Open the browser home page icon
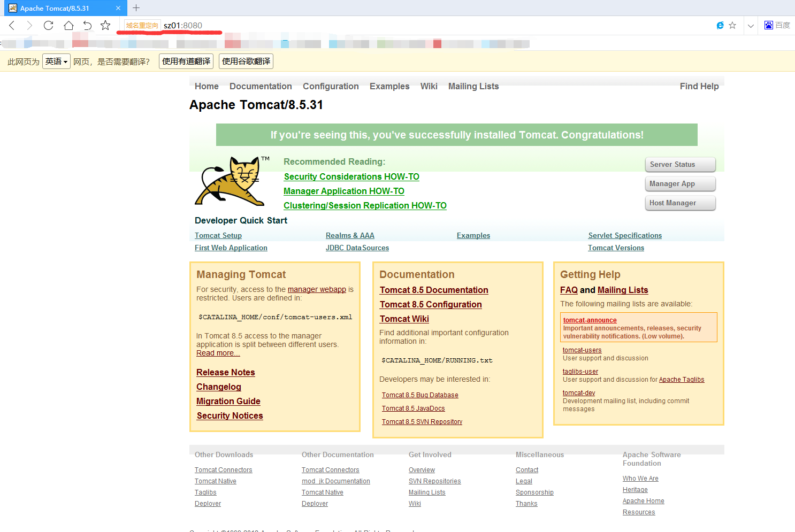Image resolution: width=795 pixels, height=532 pixels. [x=68, y=25]
